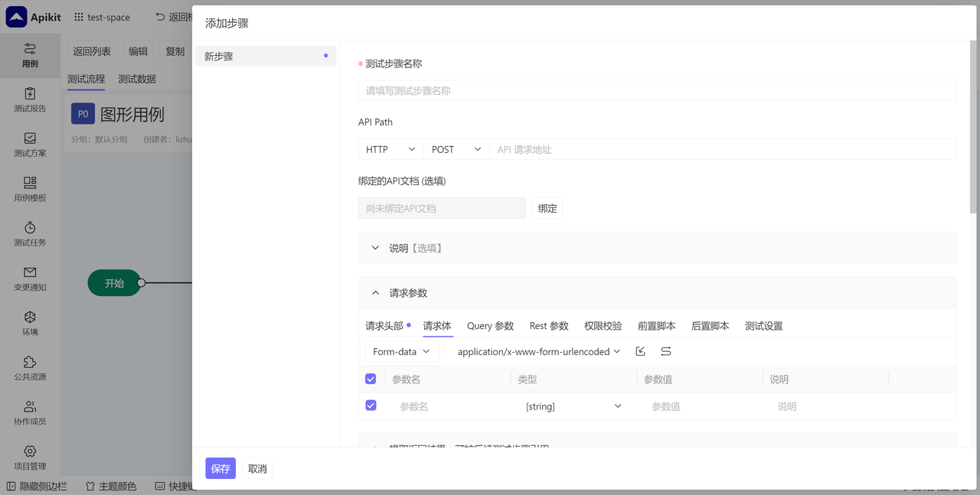This screenshot has width=980, height=495.
Task: Open the HTTP protocol dropdown
Action: point(390,149)
